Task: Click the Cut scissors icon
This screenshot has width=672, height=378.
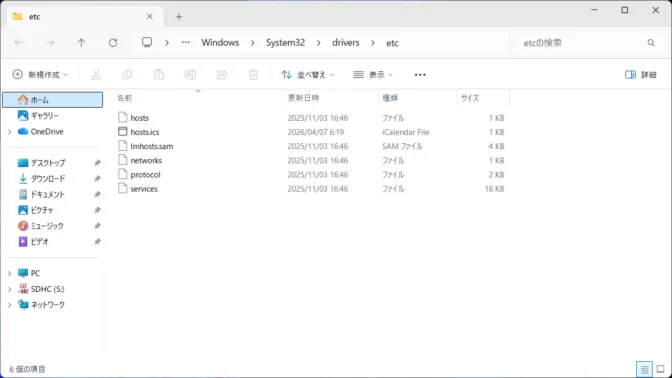Action: tap(96, 75)
